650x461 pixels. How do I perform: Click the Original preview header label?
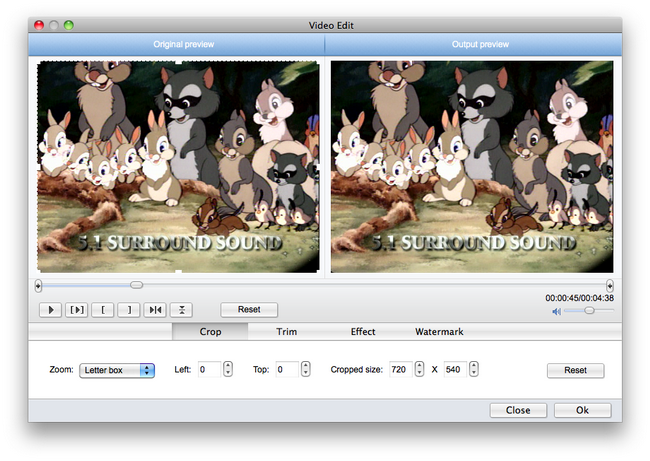[x=184, y=44]
